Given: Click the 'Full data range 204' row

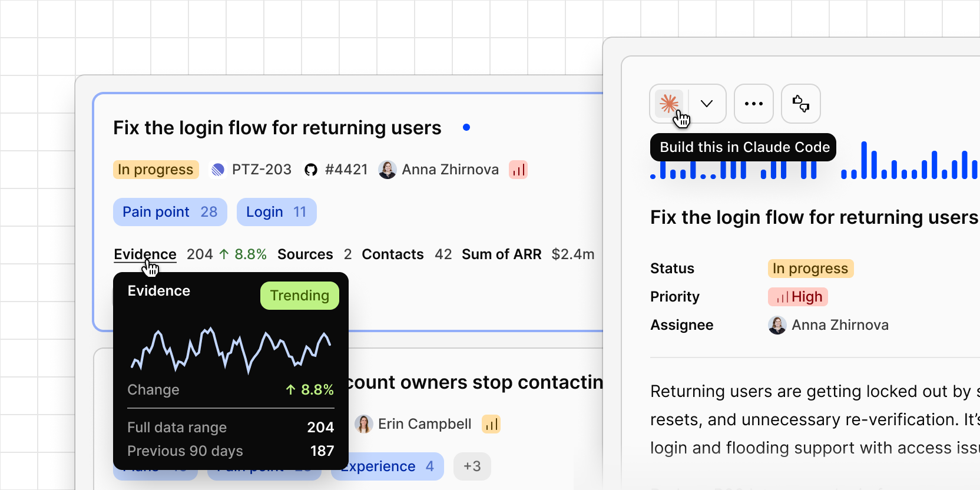Looking at the screenshot, I should click(x=231, y=428).
